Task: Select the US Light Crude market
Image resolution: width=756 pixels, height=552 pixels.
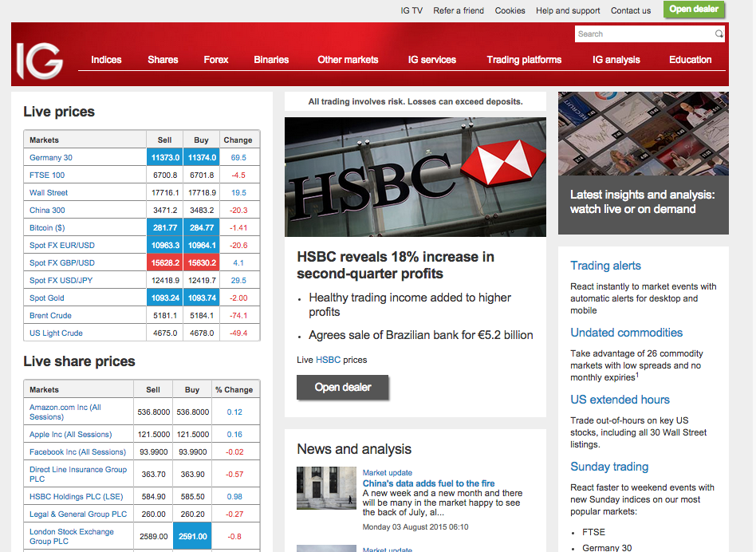Action: [56, 333]
